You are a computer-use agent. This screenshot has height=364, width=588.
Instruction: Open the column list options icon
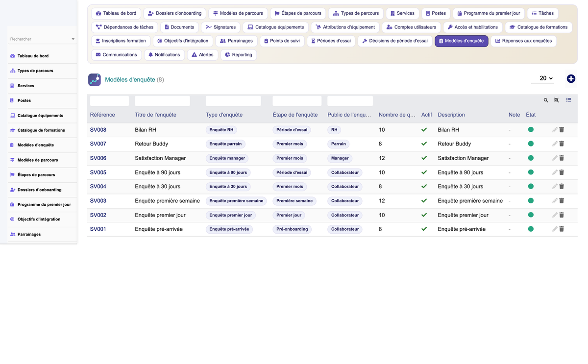tap(568, 100)
